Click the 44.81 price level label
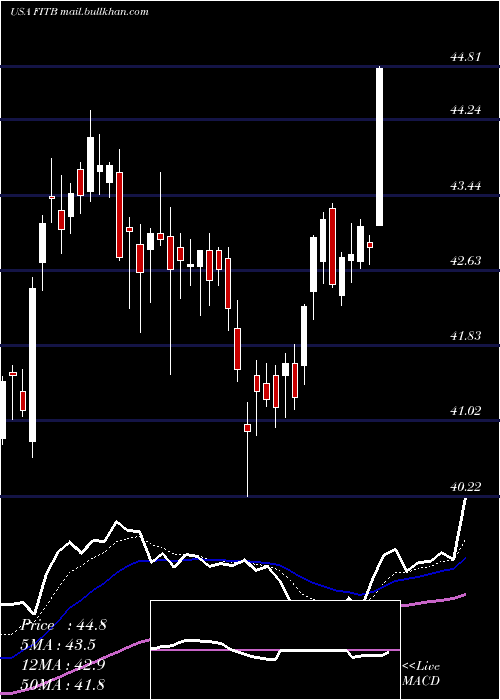Image resolution: width=500 pixels, height=700 pixels. tap(466, 57)
